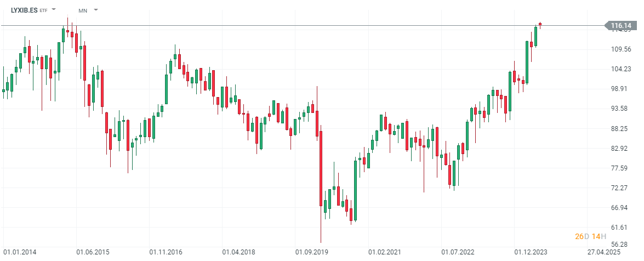Click the 109.56 price axis label

(x=621, y=49)
